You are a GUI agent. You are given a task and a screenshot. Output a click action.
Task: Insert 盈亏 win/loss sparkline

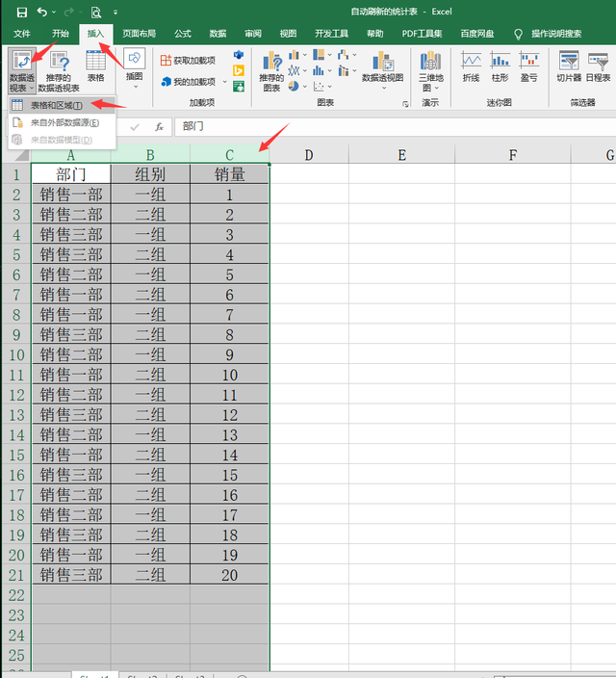coord(529,66)
